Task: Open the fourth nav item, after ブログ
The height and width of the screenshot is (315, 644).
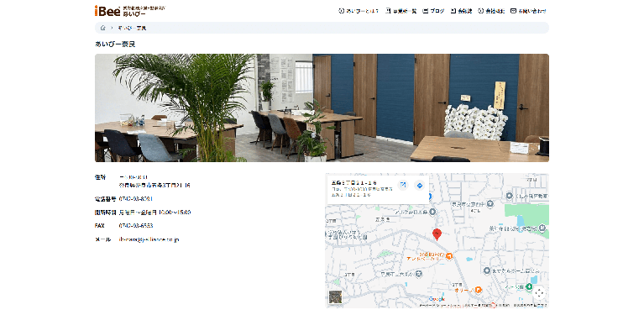Action: click(462, 11)
